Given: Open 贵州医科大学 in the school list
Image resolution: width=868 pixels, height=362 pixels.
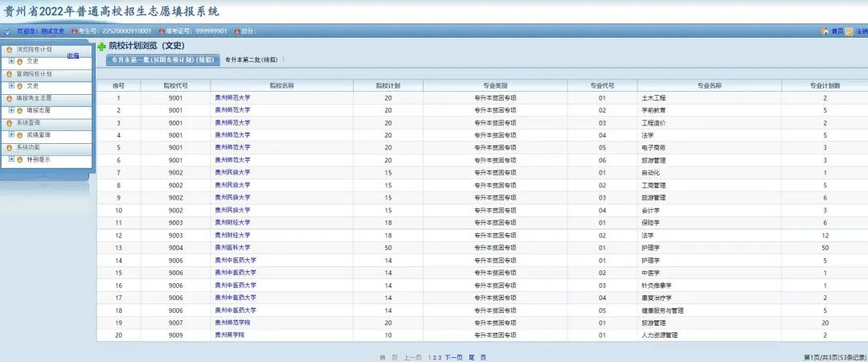Looking at the screenshot, I should 232,248.
